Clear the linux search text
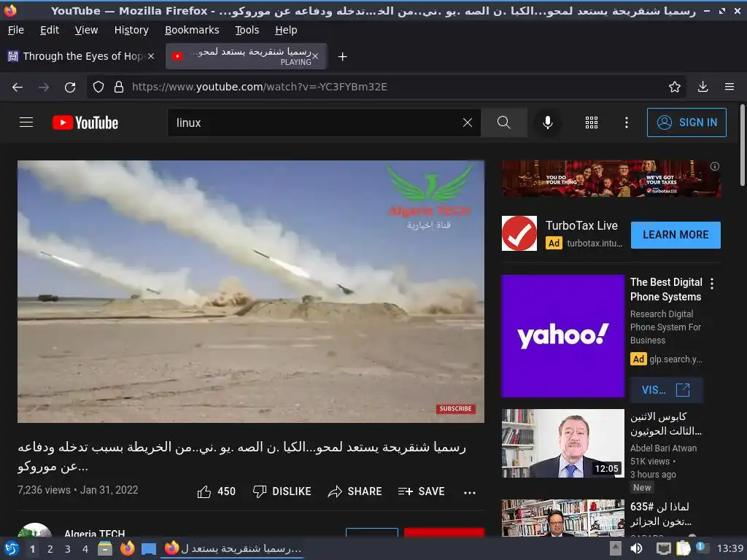The image size is (747, 560). tap(468, 122)
